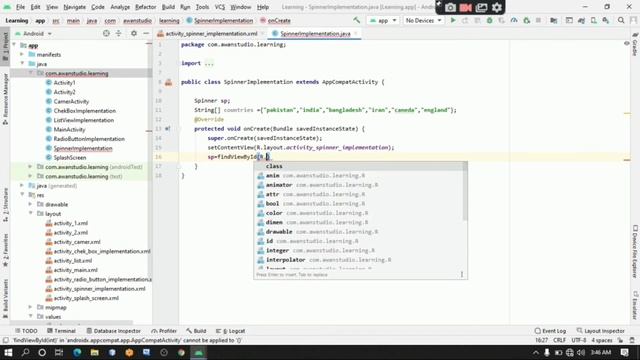Open the recorder settings gear
Screen dimensions: 640x360
497,7
